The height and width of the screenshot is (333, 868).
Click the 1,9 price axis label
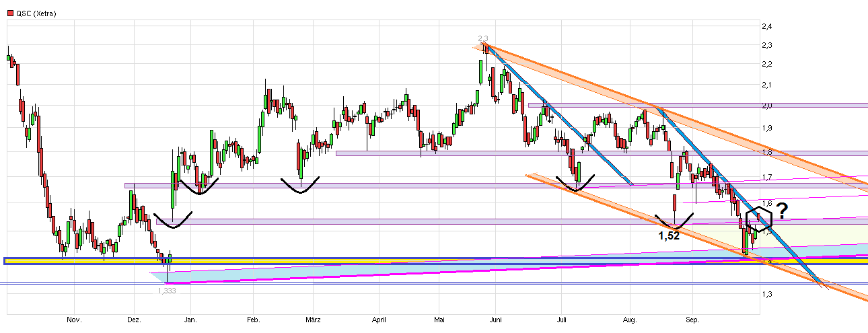coord(766,128)
